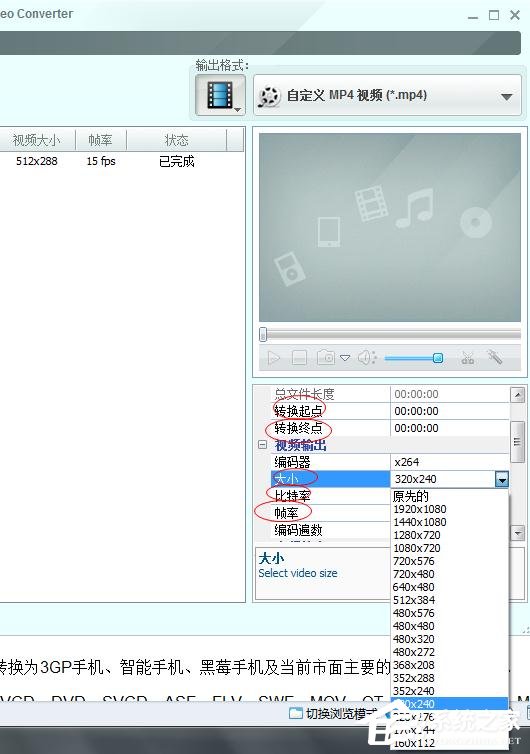Select the 帧率 property row
This screenshot has width=530, height=754.
click(331, 513)
